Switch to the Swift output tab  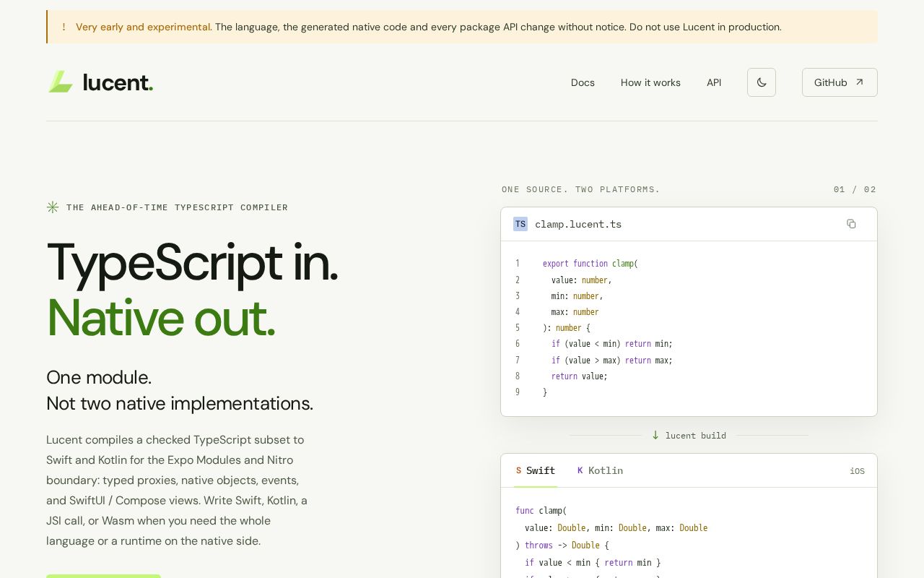click(535, 470)
